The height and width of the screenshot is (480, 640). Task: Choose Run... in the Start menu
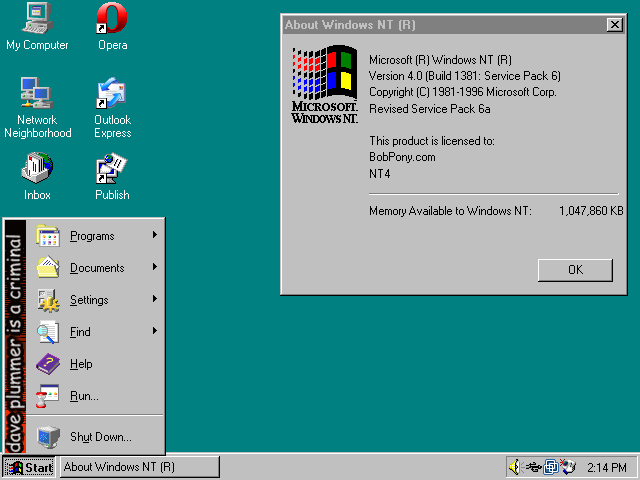click(84, 396)
